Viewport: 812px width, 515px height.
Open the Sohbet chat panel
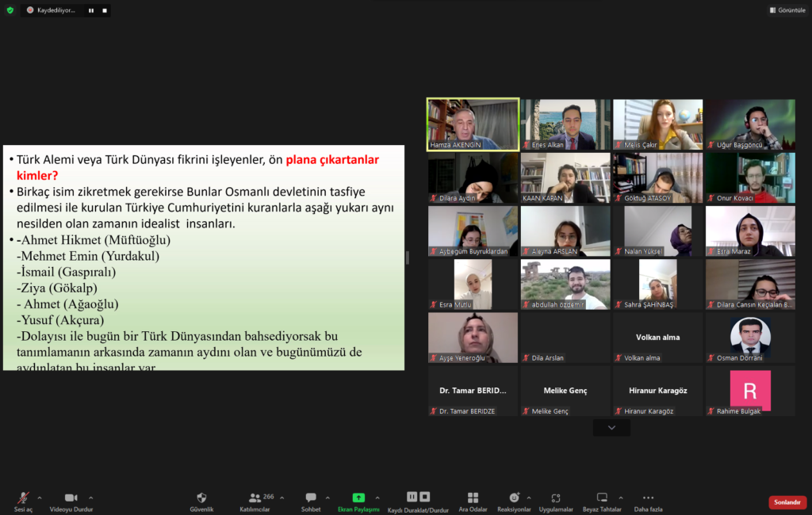click(x=311, y=498)
